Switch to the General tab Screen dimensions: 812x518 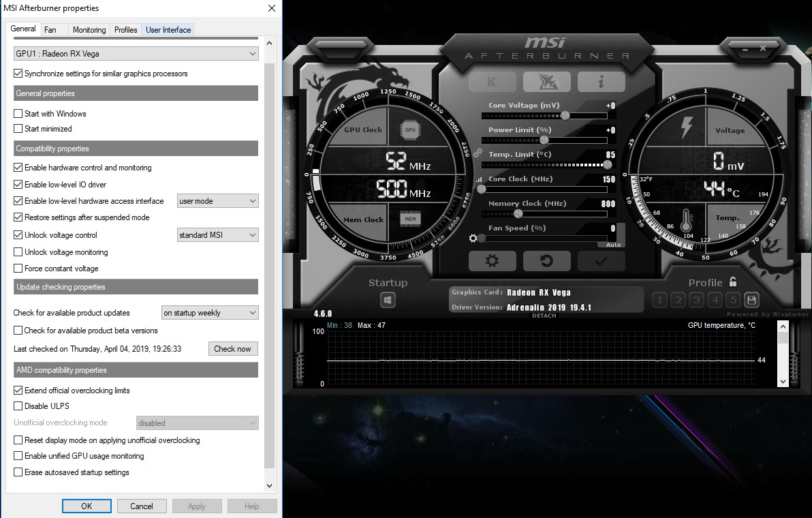[x=23, y=29]
